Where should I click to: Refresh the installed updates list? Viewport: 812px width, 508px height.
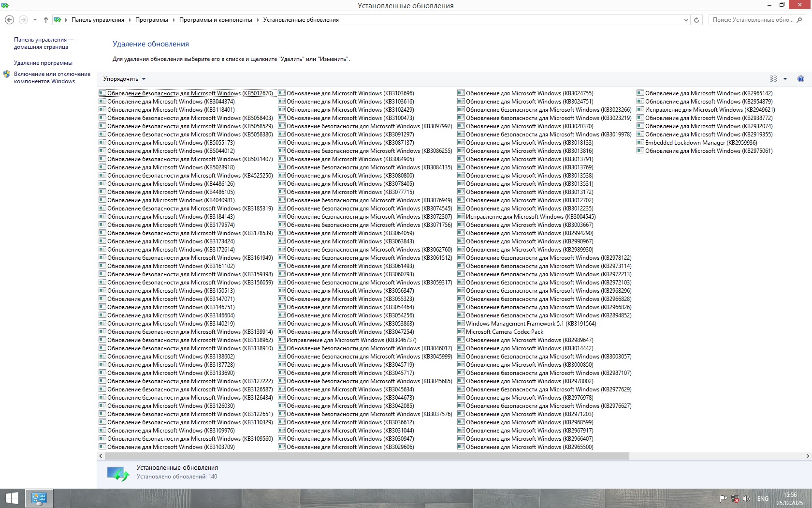click(x=696, y=20)
